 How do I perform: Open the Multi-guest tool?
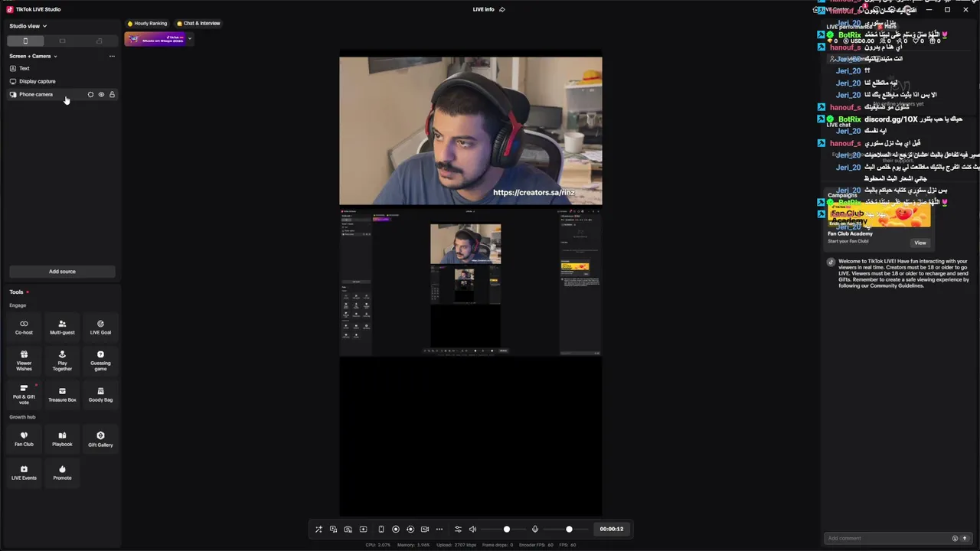pos(62,328)
